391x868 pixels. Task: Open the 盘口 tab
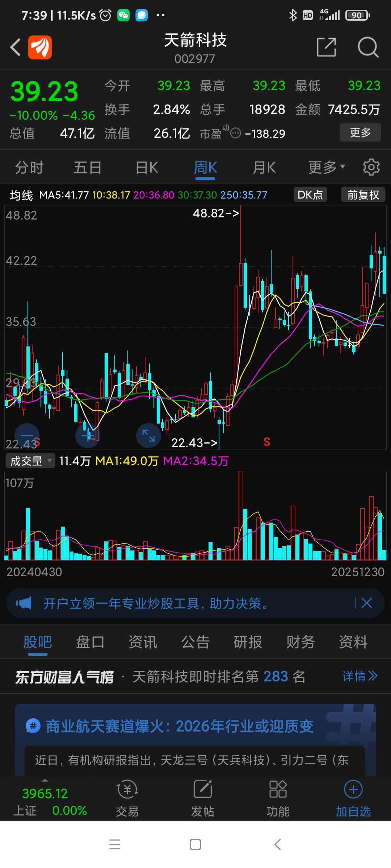(90, 642)
